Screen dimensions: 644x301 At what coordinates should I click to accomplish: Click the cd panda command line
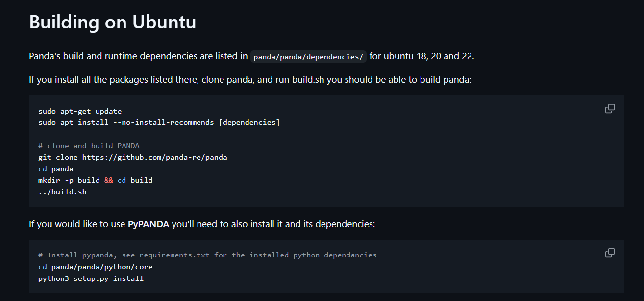pyautogui.click(x=56, y=169)
